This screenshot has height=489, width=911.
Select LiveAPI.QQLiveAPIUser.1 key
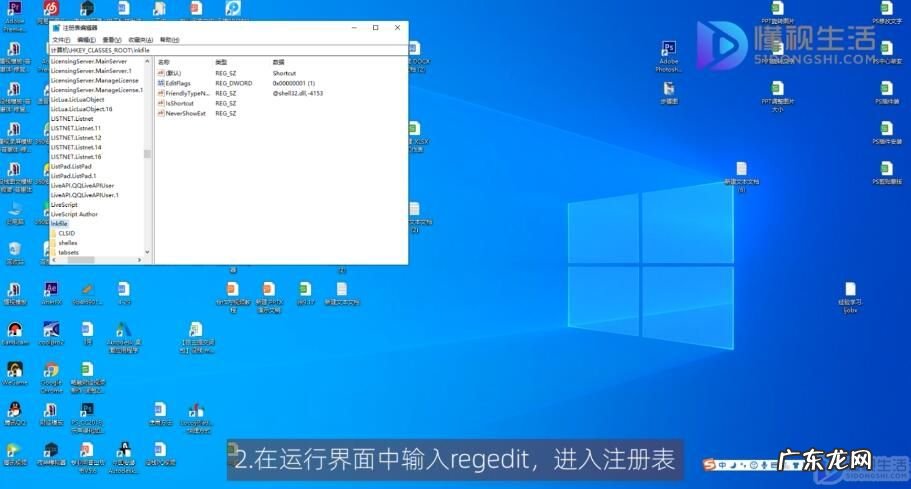(85, 195)
